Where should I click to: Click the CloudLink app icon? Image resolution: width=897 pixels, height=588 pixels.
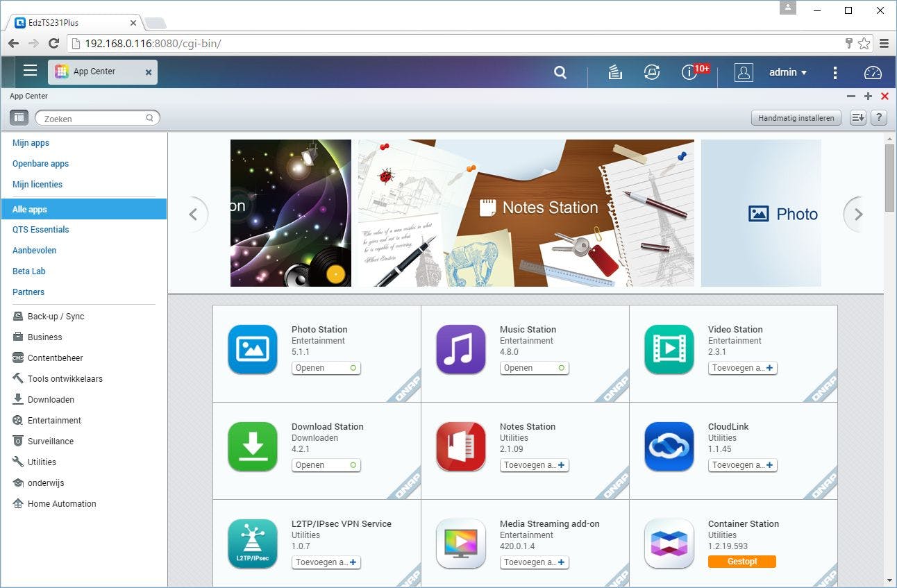(669, 446)
